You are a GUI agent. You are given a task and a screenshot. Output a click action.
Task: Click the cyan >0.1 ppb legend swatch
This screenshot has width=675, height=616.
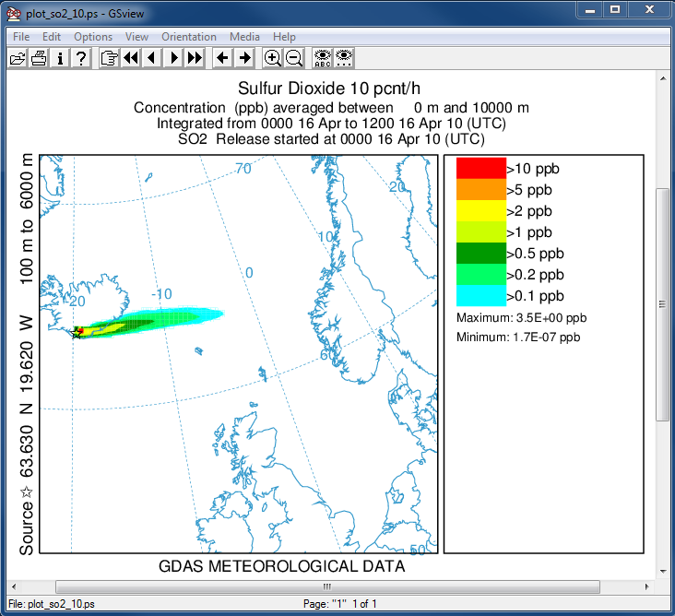tap(480, 295)
